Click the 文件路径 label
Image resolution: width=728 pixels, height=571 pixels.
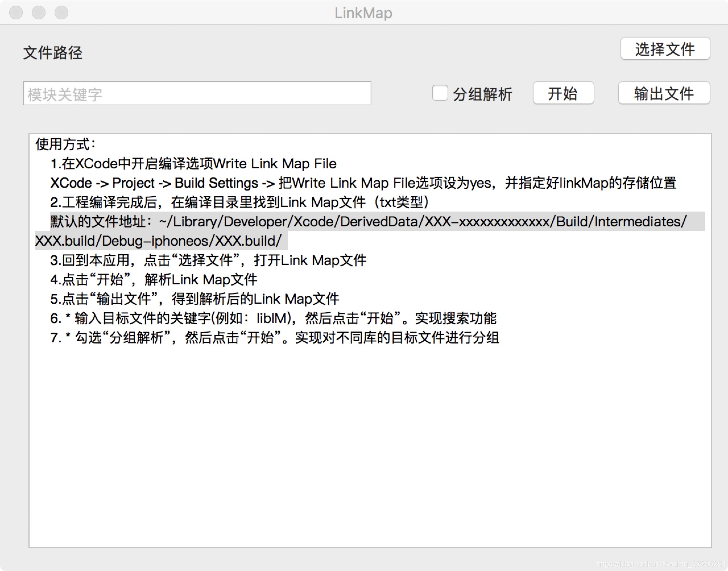pos(53,53)
